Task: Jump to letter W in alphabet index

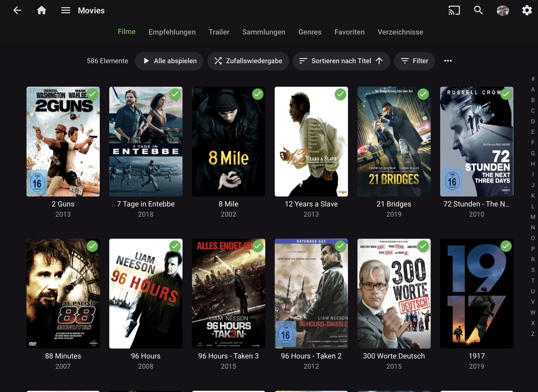Action: [x=533, y=313]
